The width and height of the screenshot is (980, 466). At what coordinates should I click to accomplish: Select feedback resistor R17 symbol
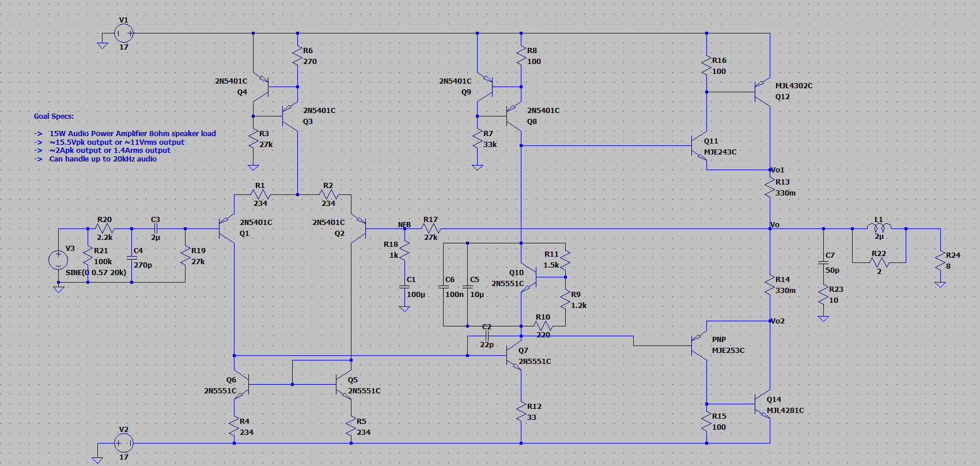click(430, 229)
